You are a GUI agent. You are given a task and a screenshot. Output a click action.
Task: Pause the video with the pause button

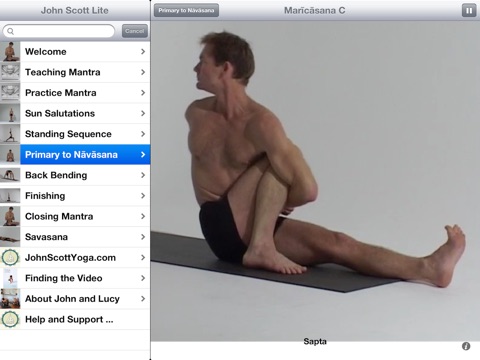click(469, 11)
